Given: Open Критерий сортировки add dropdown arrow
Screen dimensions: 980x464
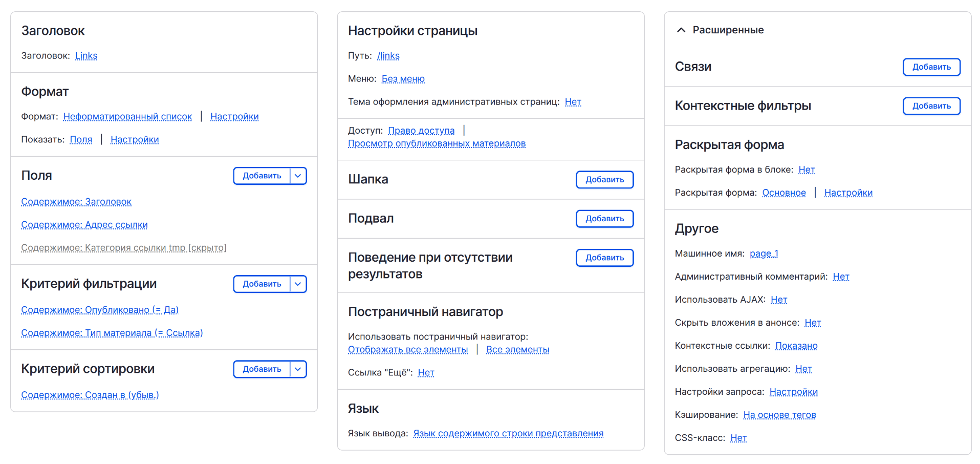Looking at the screenshot, I should 298,369.
